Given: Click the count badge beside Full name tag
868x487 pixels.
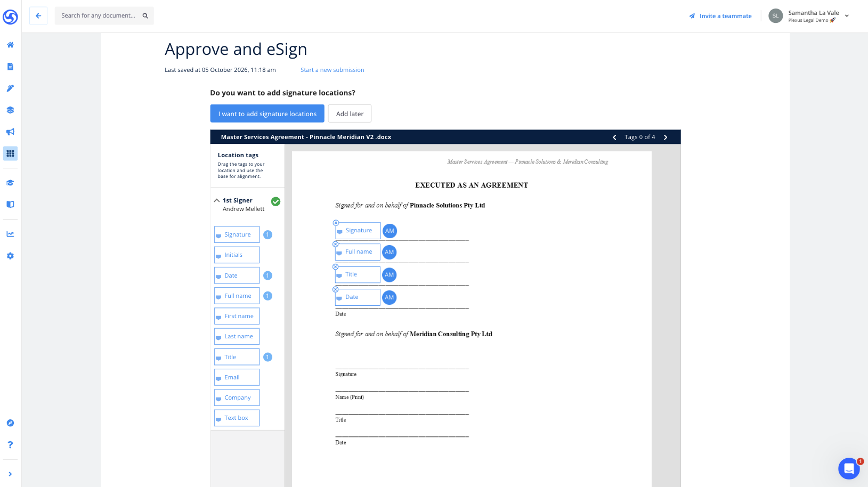Looking at the screenshot, I should coord(268,296).
